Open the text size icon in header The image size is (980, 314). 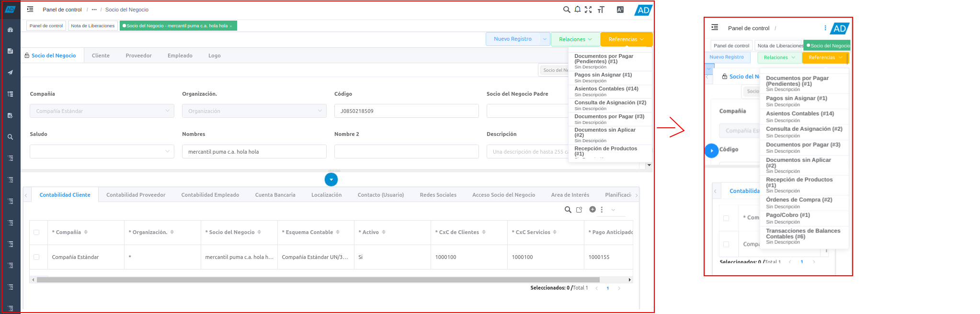(601, 10)
